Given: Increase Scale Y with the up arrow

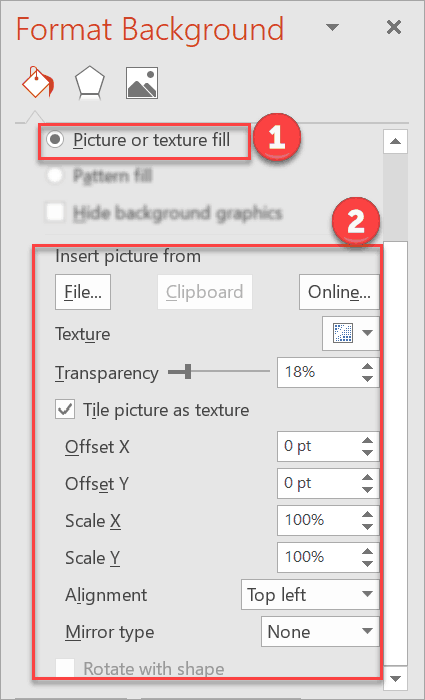Looking at the screenshot, I should (x=367, y=552).
